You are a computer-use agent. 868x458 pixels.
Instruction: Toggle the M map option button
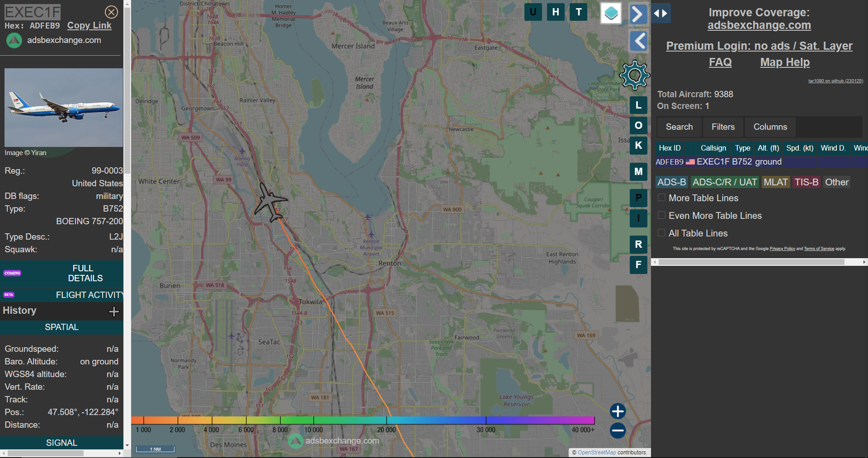tap(638, 171)
